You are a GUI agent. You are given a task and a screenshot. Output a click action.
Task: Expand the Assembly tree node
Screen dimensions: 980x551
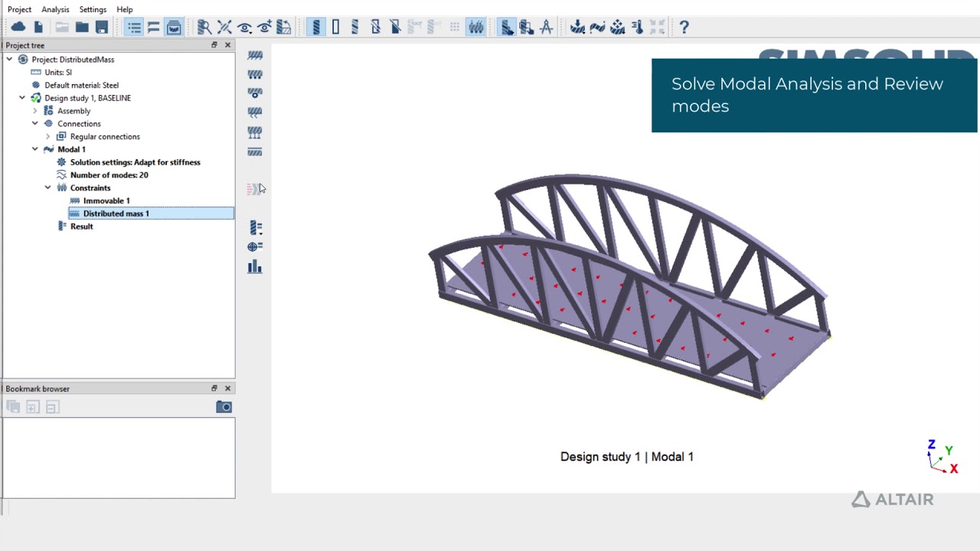tap(35, 111)
